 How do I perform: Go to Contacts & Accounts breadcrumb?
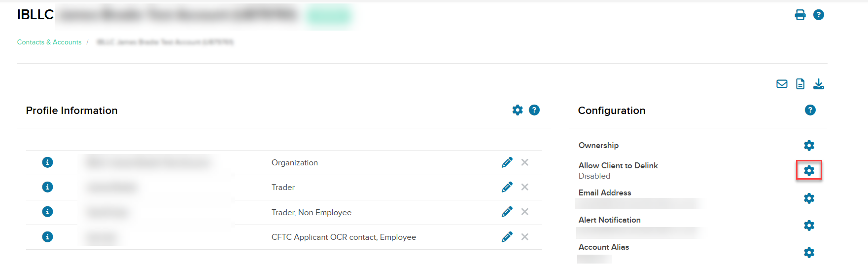click(x=49, y=42)
